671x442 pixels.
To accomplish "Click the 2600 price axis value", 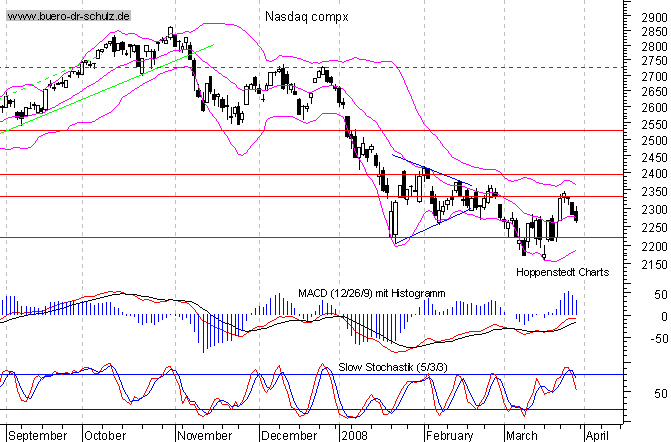I will (x=654, y=108).
